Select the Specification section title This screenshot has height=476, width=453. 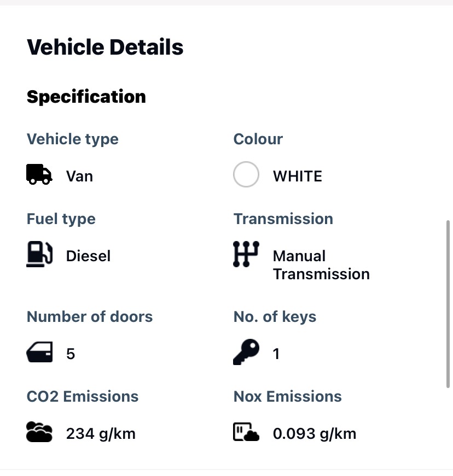[x=86, y=96]
